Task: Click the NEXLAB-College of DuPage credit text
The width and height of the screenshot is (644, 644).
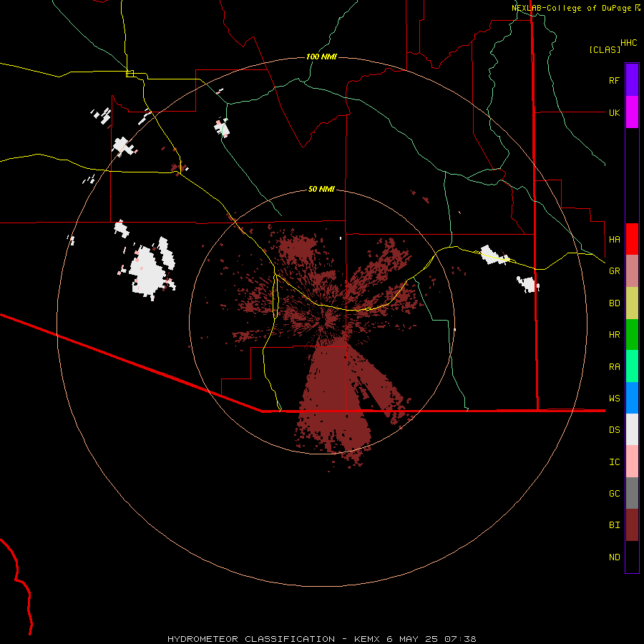Action: [571, 8]
